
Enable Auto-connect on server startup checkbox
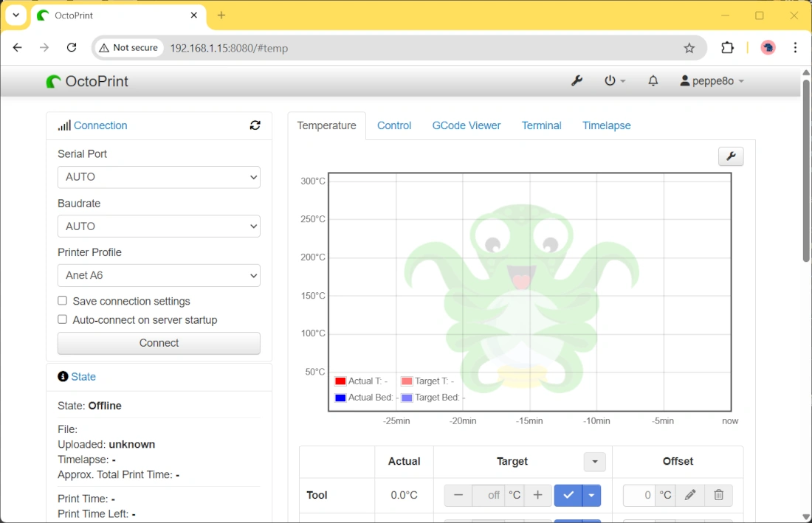pos(62,319)
